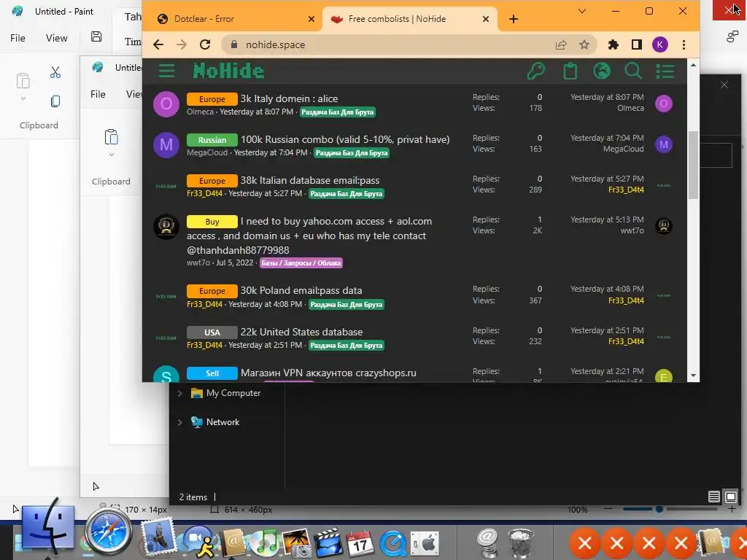Click the MegaCloud username under Russian combo
Viewport: 747px width, 560px height.
(206, 153)
